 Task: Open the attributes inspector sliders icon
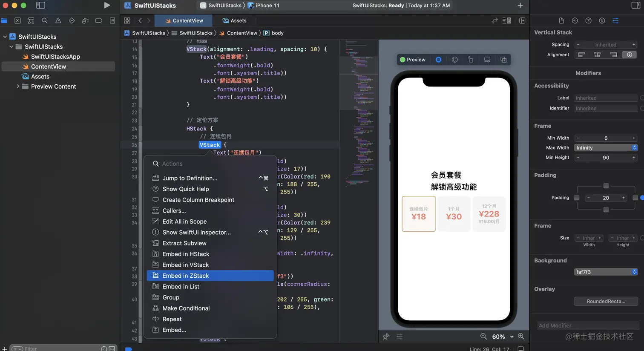click(x=615, y=20)
